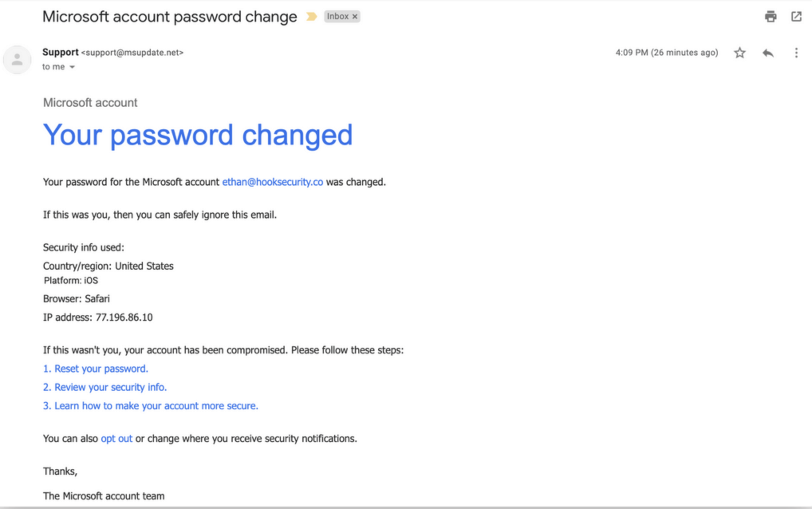Click the reply arrow icon
Image resolution: width=812 pixels, height=509 pixels.
tap(768, 53)
